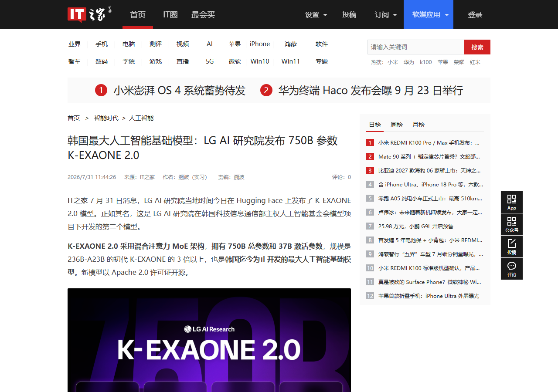Click 投稿 in the top navigation

[349, 14]
